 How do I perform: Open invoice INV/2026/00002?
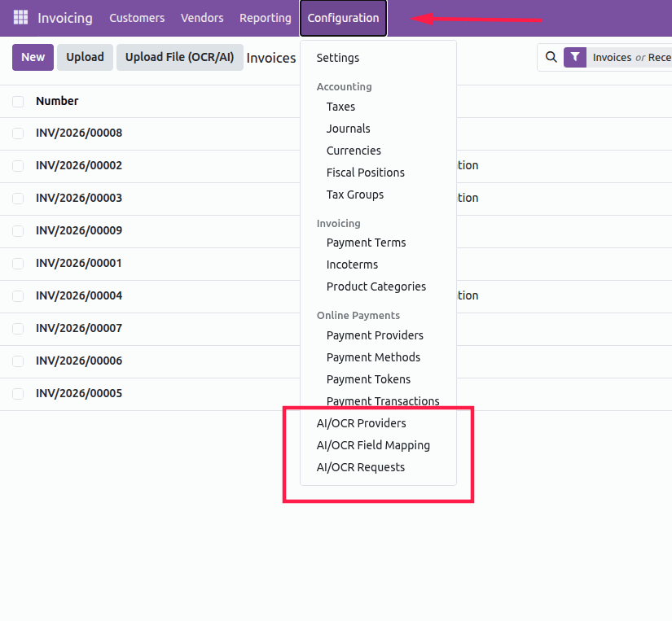coord(79,165)
